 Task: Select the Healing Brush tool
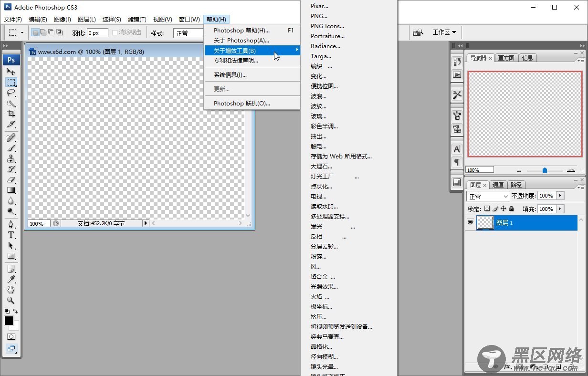click(11, 138)
